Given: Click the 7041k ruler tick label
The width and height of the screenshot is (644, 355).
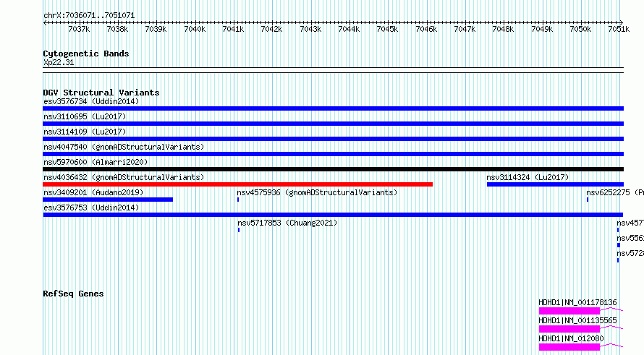Looking at the screenshot, I should pyautogui.click(x=233, y=29).
